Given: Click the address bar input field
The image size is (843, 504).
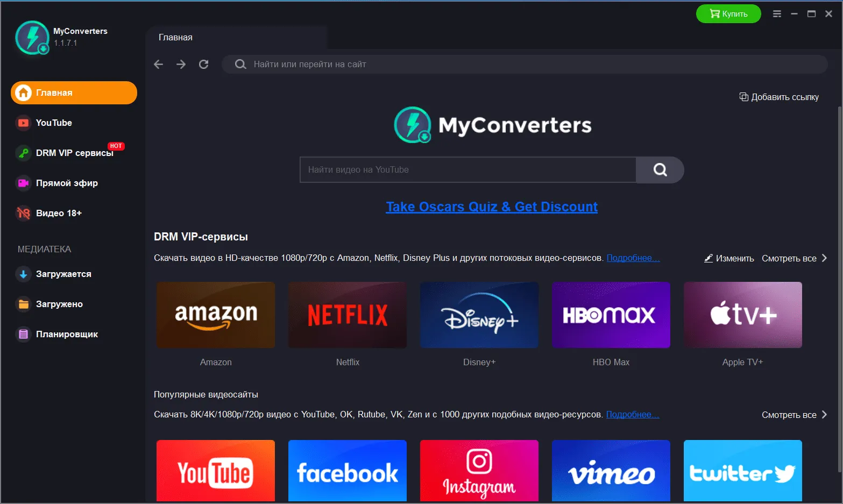Looking at the screenshot, I should (525, 64).
